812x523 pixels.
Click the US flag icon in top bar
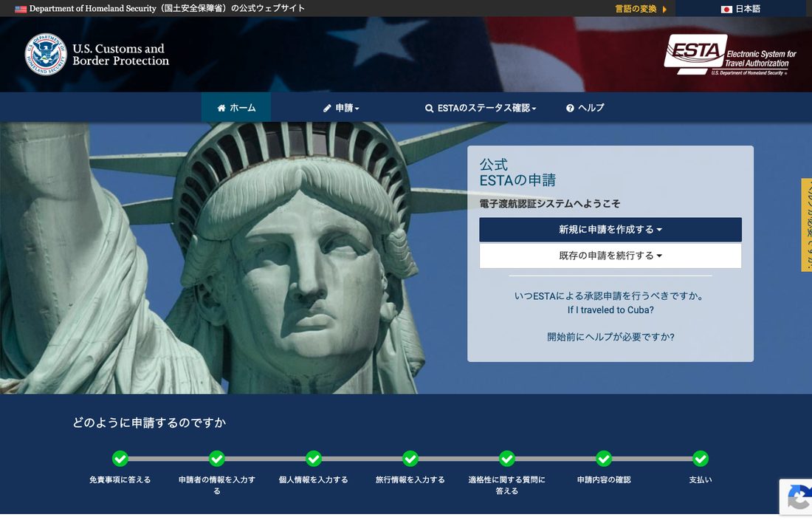click(21, 9)
